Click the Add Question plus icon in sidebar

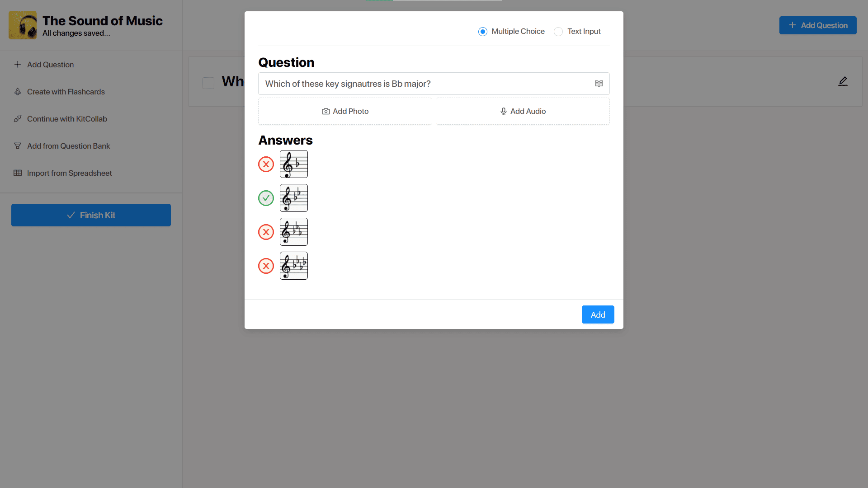tap(17, 64)
